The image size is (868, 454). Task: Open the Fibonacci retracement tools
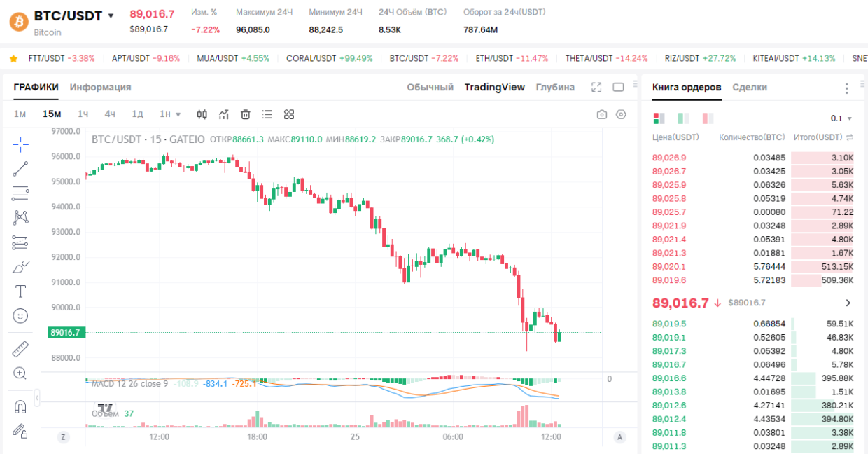tap(20, 193)
